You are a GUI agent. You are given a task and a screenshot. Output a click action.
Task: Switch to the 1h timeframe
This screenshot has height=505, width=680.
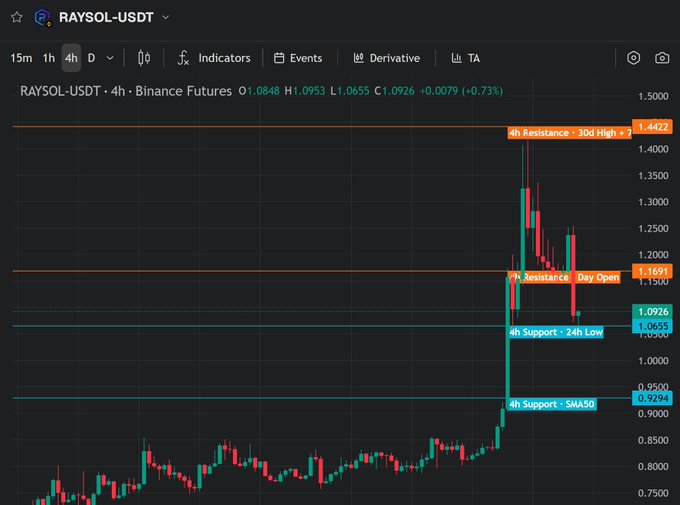point(49,58)
